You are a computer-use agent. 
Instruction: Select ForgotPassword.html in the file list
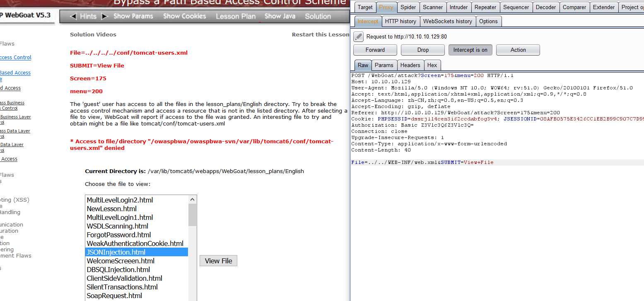tap(137, 235)
